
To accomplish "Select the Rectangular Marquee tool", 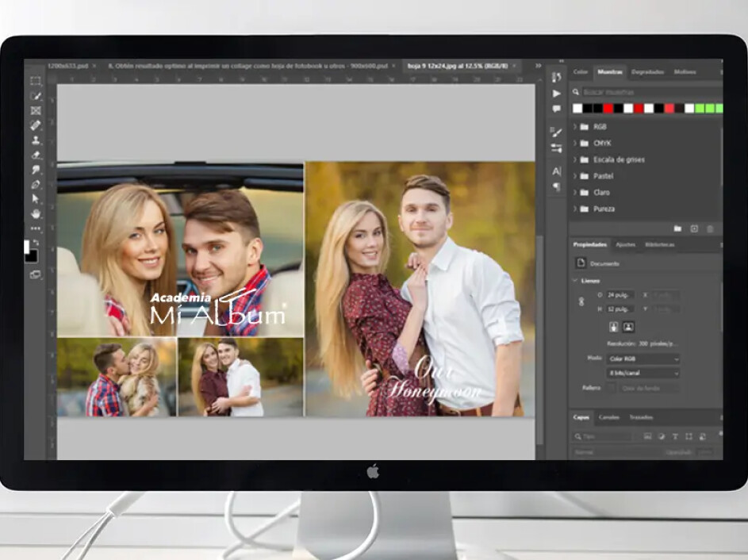I will [x=36, y=81].
